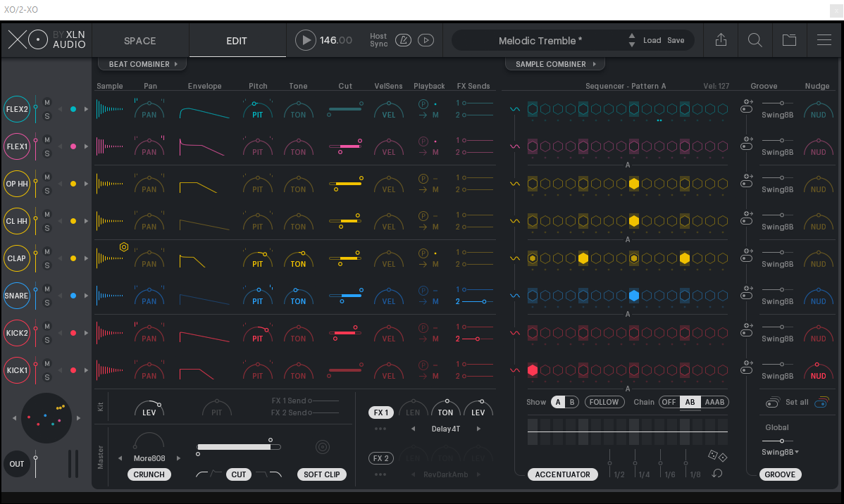
Task: Select the CL HH channel pad
Action: coord(17,221)
